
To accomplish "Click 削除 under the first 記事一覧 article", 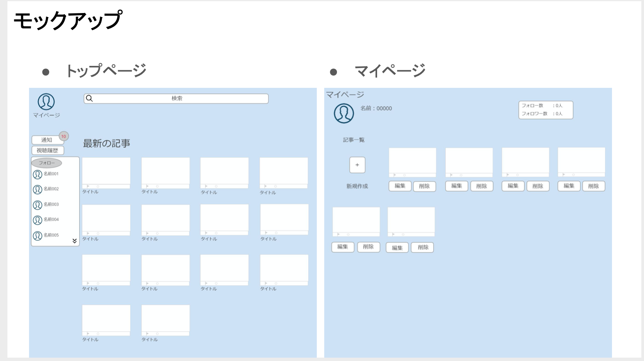I will 424,186.
